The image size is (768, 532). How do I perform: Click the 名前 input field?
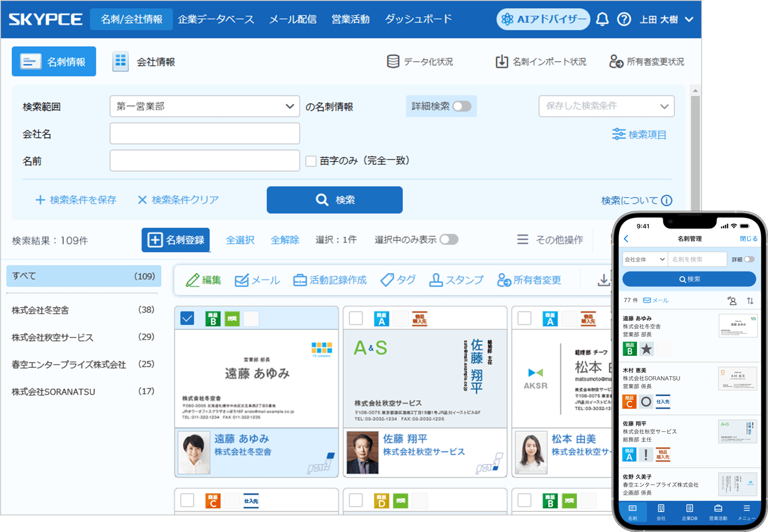[205, 161]
